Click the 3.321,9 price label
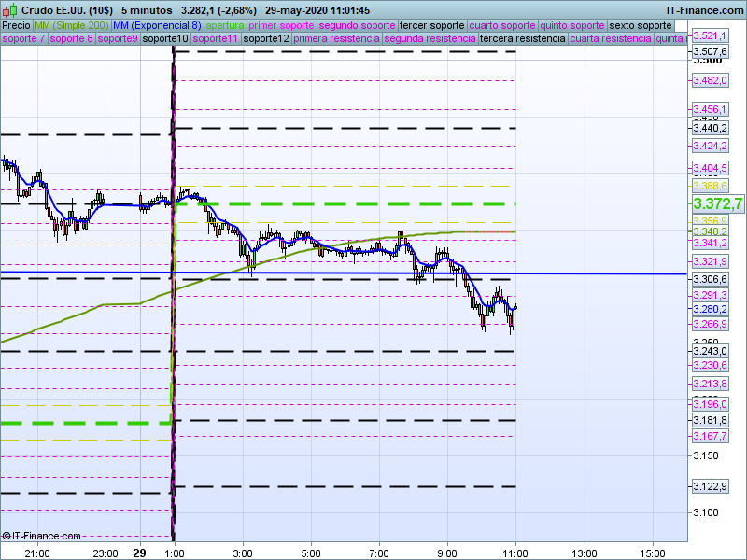The image size is (747, 560). click(710, 261)
